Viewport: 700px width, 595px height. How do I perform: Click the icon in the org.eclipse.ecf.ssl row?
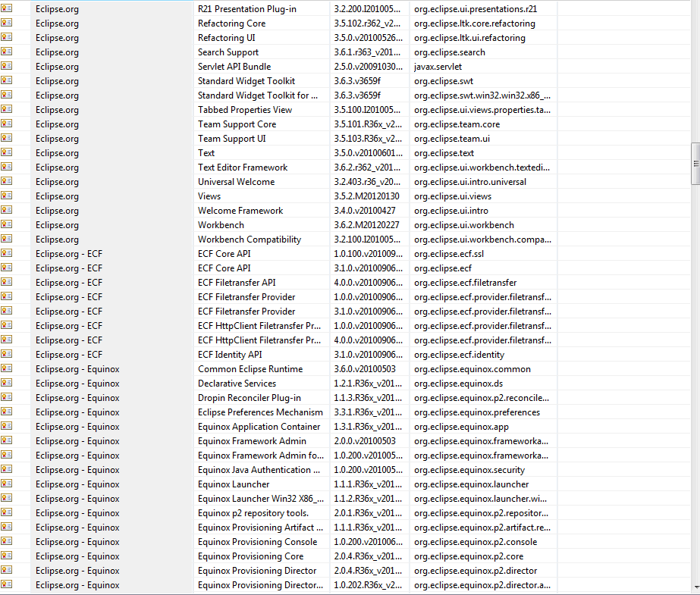point(6,253)
